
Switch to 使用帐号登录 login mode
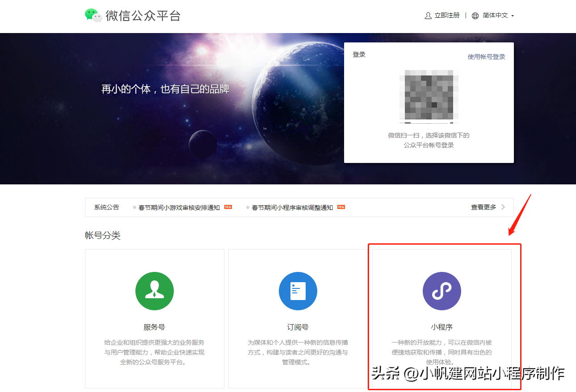tap(486, 57)
